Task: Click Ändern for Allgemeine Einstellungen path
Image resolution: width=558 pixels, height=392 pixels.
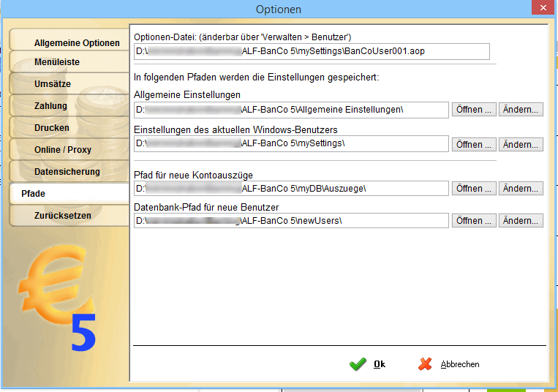Action: (521, 110)
